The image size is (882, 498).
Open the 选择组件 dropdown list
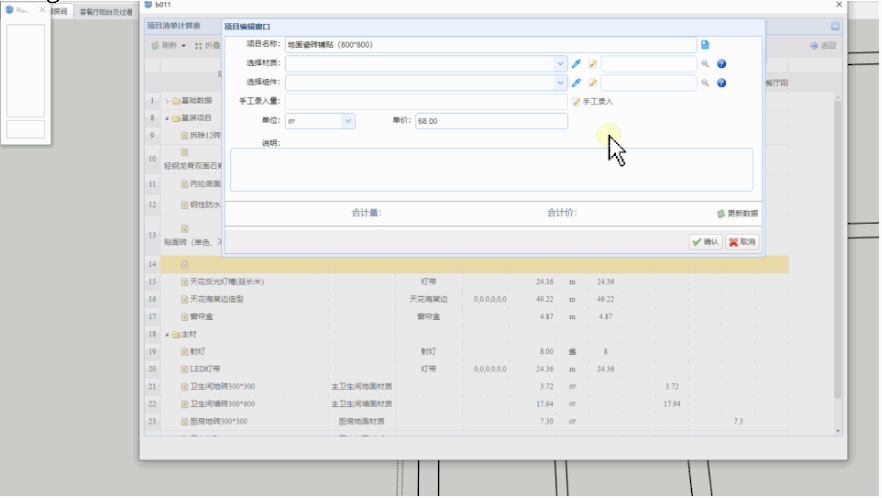click(560, 83)
